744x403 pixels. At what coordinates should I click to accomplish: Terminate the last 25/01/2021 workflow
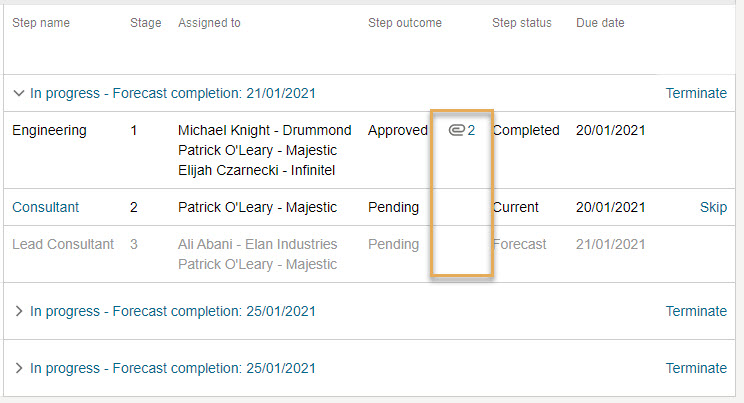click(x=696, y=368)
